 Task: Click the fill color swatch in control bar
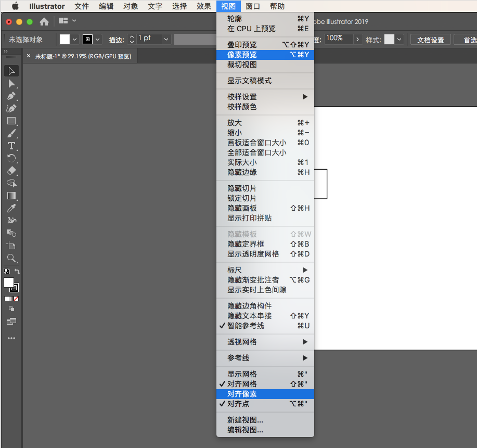click(x=65, y=39)
